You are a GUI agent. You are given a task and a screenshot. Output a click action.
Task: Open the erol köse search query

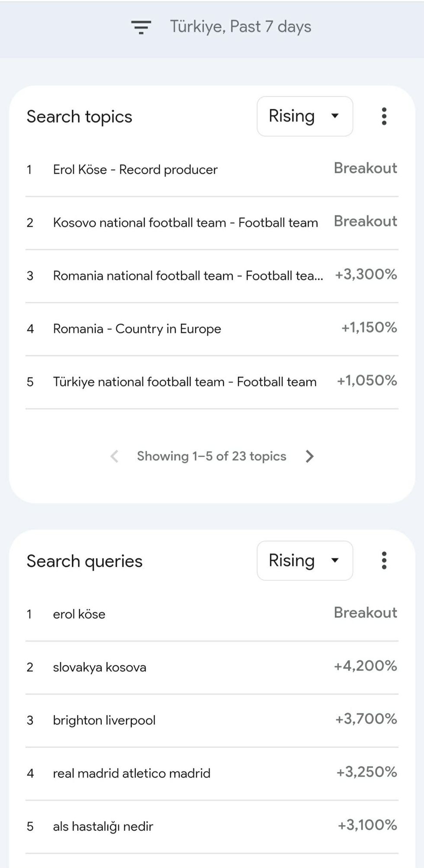tap(79, 614)
